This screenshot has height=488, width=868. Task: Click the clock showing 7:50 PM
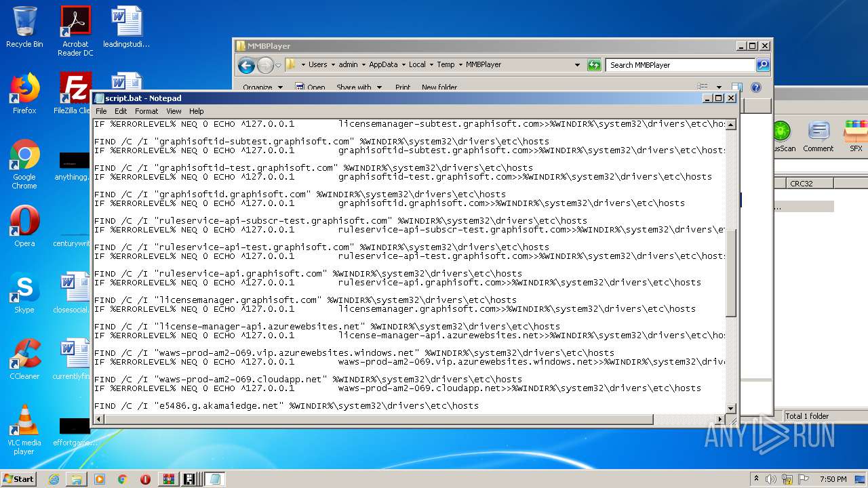(x=833, y=479)
